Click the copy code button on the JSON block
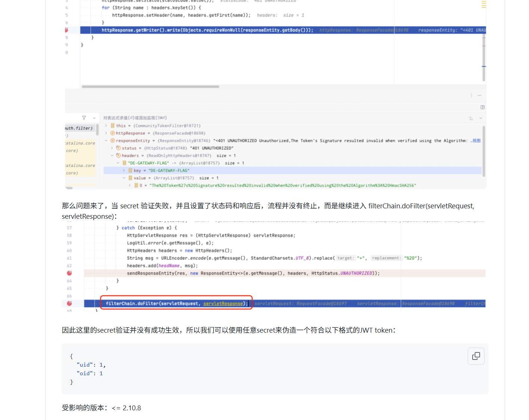This screenshot has height=420, width=529. tap(476, 356)
